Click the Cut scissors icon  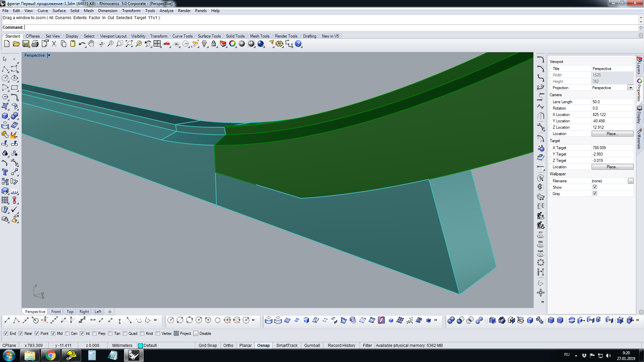point(54,44)
